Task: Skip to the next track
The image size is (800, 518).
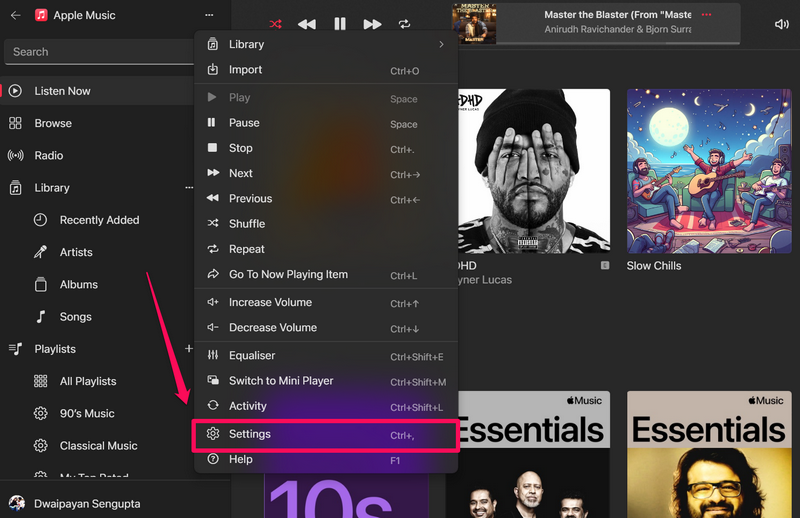Action: click(x=372, y=24)
